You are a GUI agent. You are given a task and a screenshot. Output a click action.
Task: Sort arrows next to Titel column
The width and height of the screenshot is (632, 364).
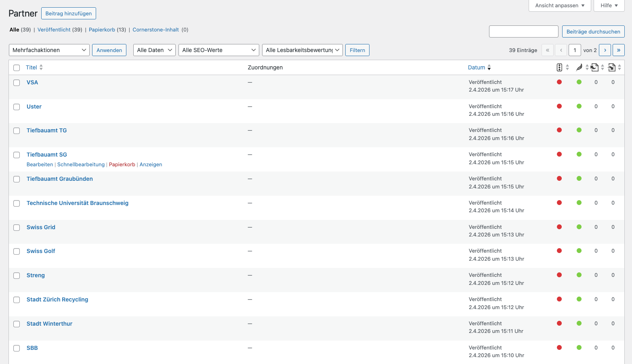(41, 67)
